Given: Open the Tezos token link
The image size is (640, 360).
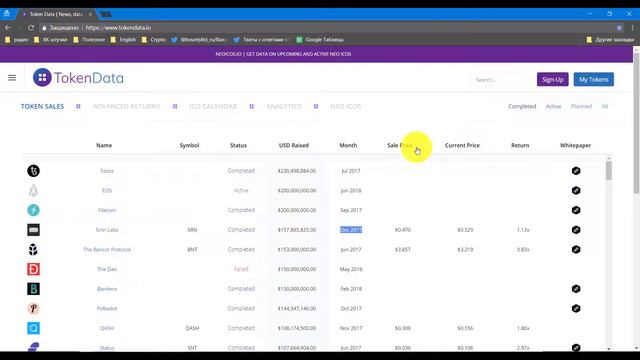Looking at the screenshot, I should pyautogui.click(x=107, y=171).
